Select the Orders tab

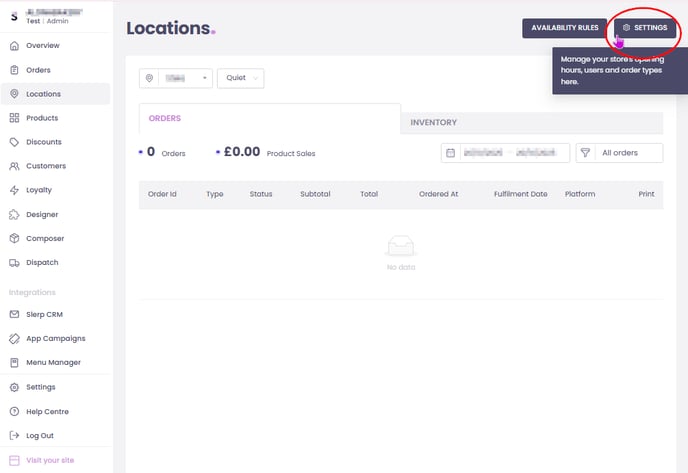pyautogui.click(x=165, y=118)
